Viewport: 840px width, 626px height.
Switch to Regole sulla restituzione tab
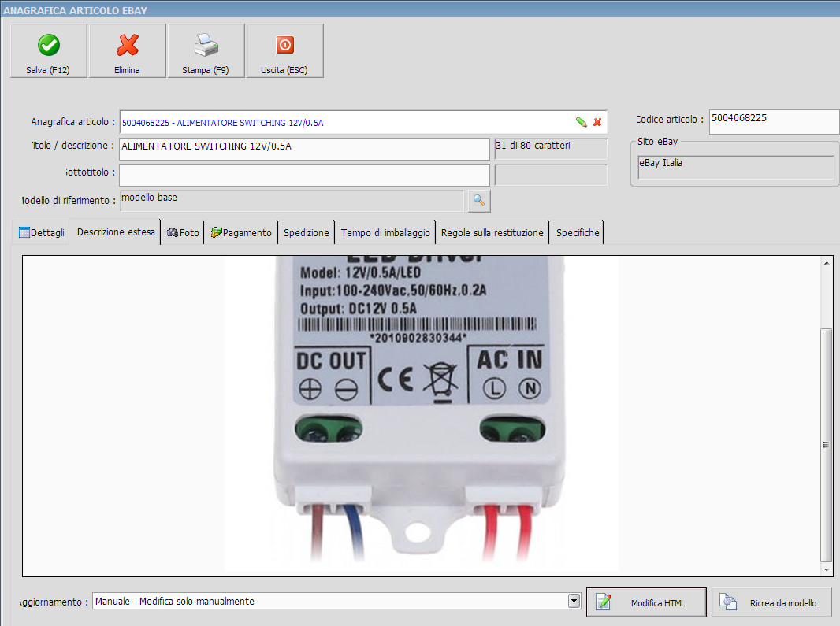point(492,232)
